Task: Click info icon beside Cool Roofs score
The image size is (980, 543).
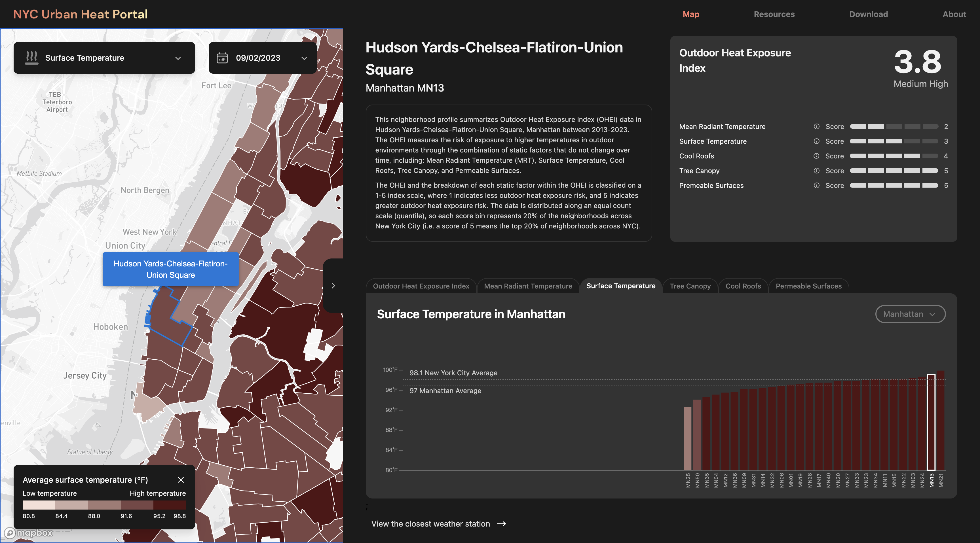Action: tap(816, 156)
